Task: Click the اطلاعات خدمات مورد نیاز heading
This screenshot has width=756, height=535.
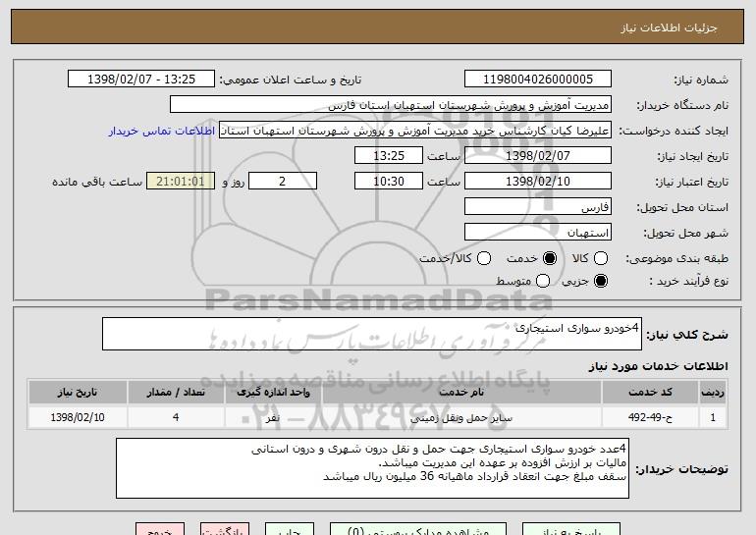Action: tap(658, 366)
